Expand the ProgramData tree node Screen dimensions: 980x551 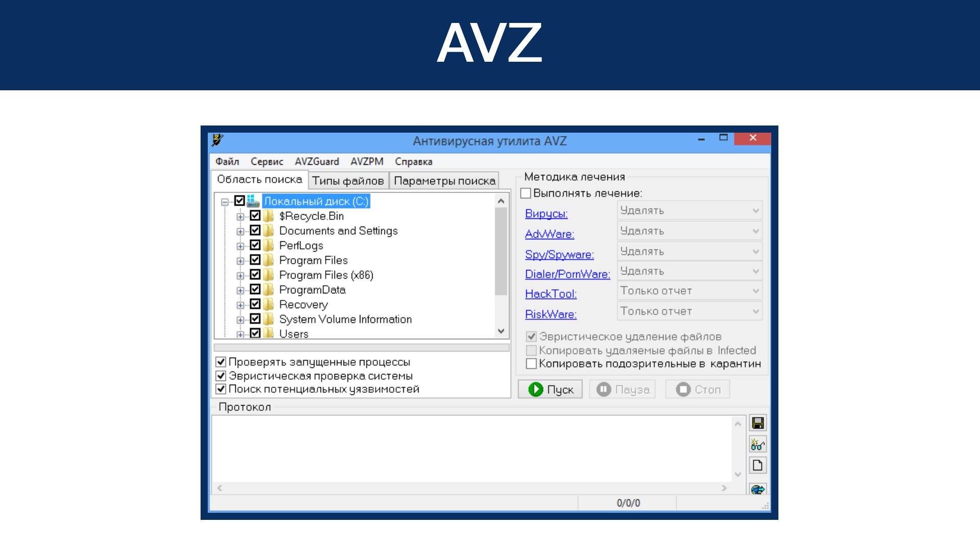(240, 291)
